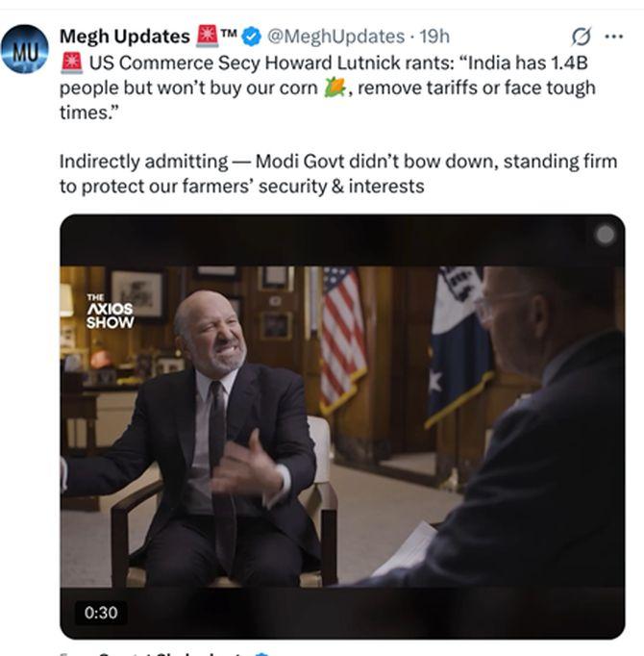Click the corn emoji in the tweet
644x656 pixels.
(x=334, y=88)
